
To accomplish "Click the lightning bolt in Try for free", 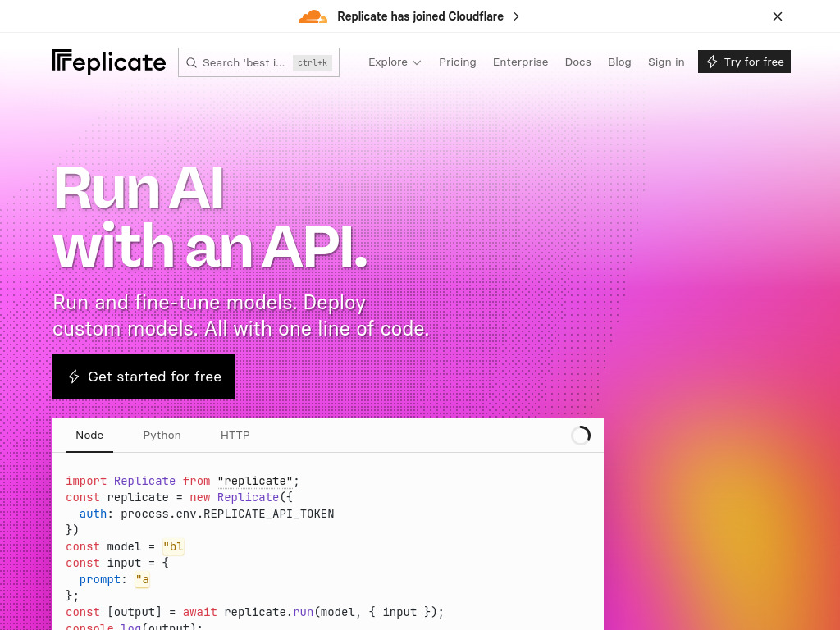I will 711,62.
